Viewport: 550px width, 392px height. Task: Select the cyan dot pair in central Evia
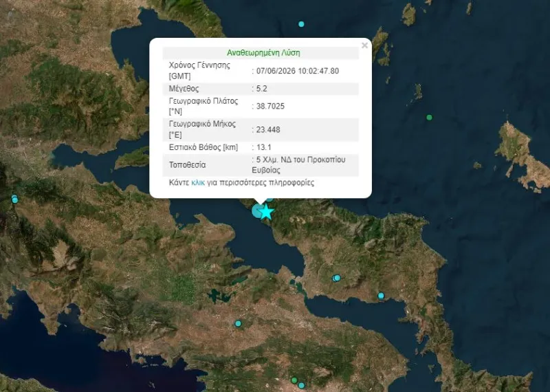pos(336,278)
